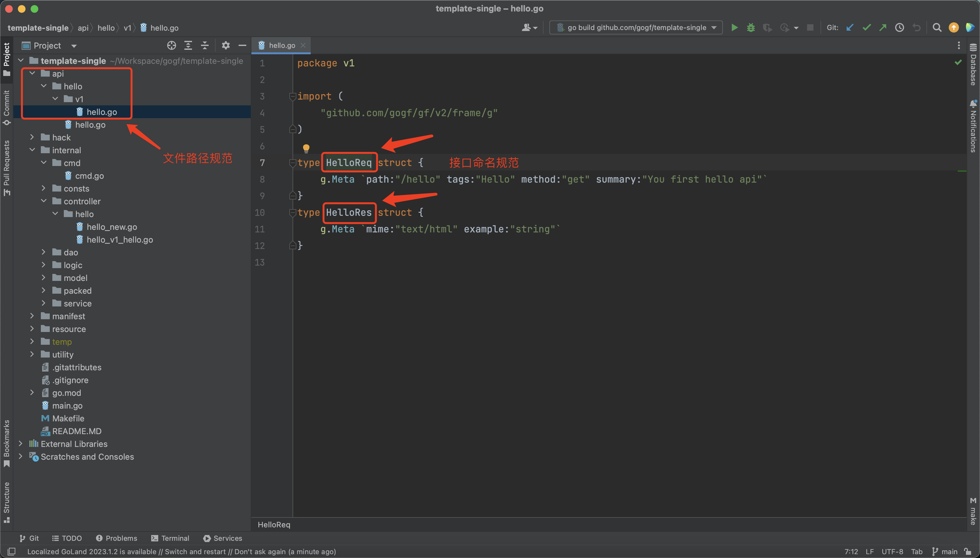Image resolution: width=980 pixels, height=558 pixels.
Task: Open Project panel settings gear
Action: (226, 46)
